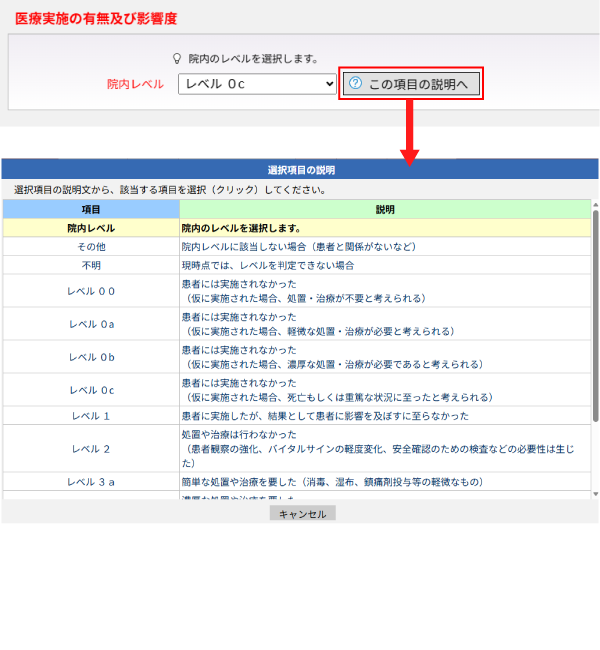Select その他 in the item list
600x650 pixels.
tap(91, 246)
